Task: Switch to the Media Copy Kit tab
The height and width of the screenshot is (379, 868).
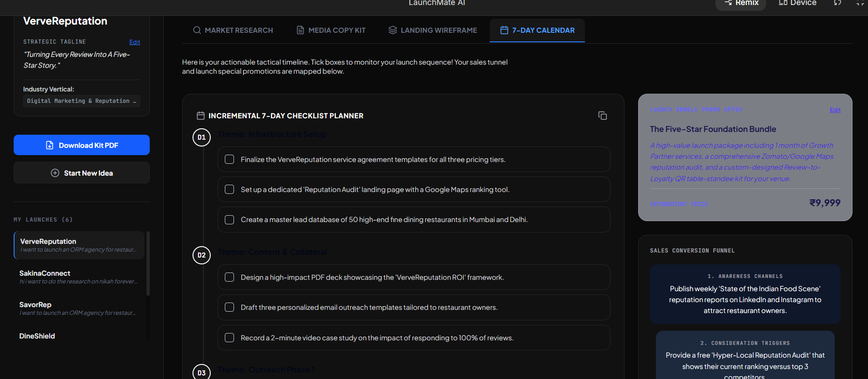Action: pos(331,30)
